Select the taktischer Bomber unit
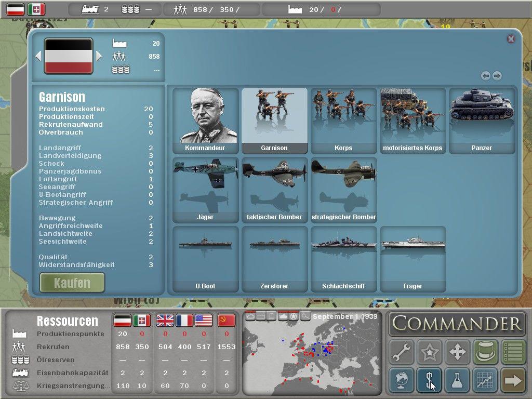 tap(274, 190)
